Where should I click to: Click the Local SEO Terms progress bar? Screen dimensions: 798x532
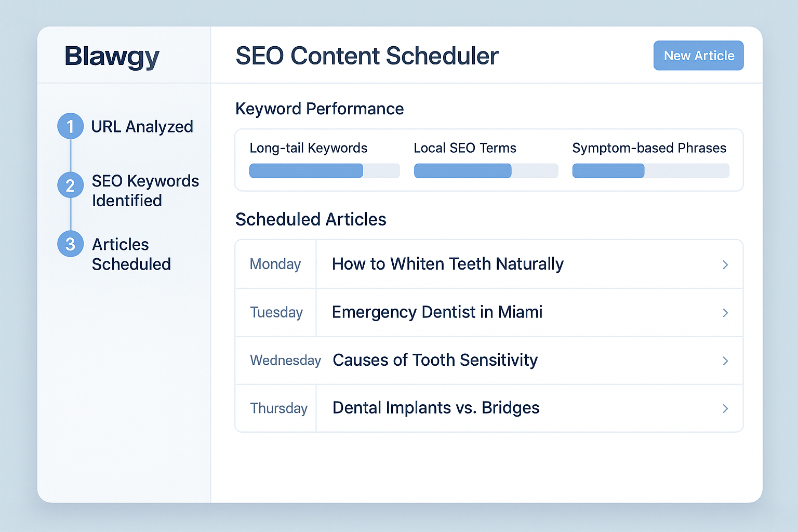[x=486, y=171]
